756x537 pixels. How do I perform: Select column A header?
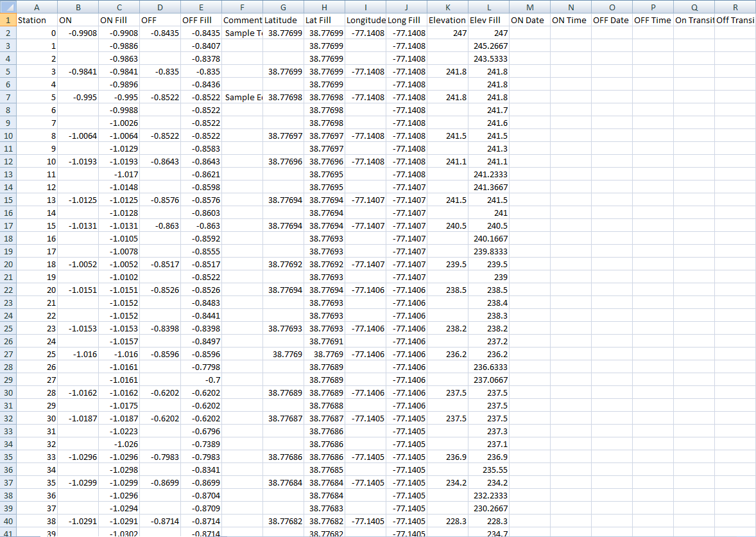tap(37, 7)
